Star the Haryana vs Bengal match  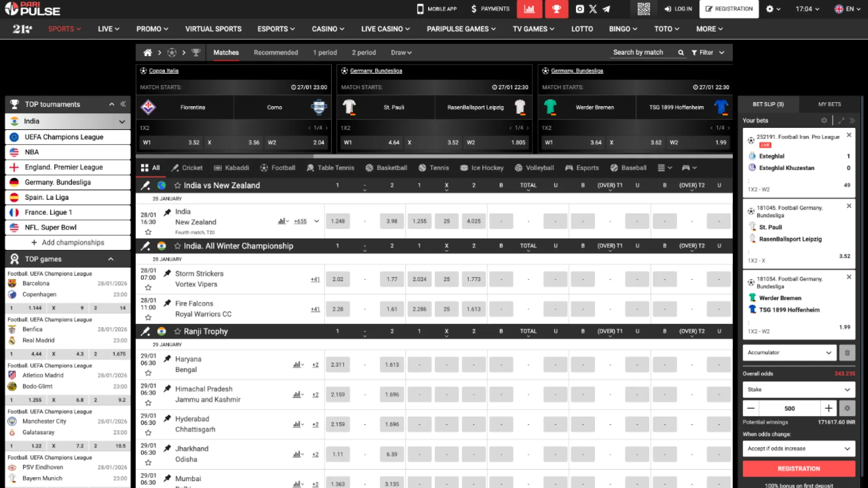148,373
